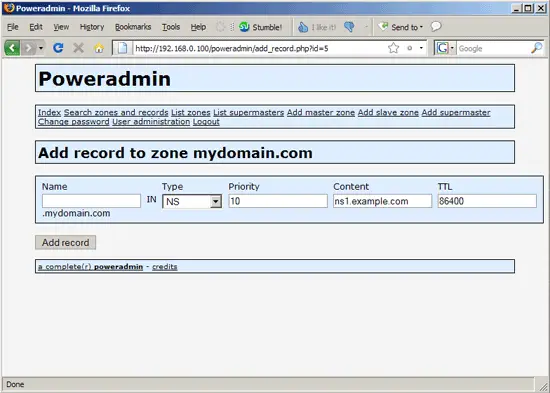550x393 pixels.
Task: Go back with the green back arrow
Action: point(12,48)
